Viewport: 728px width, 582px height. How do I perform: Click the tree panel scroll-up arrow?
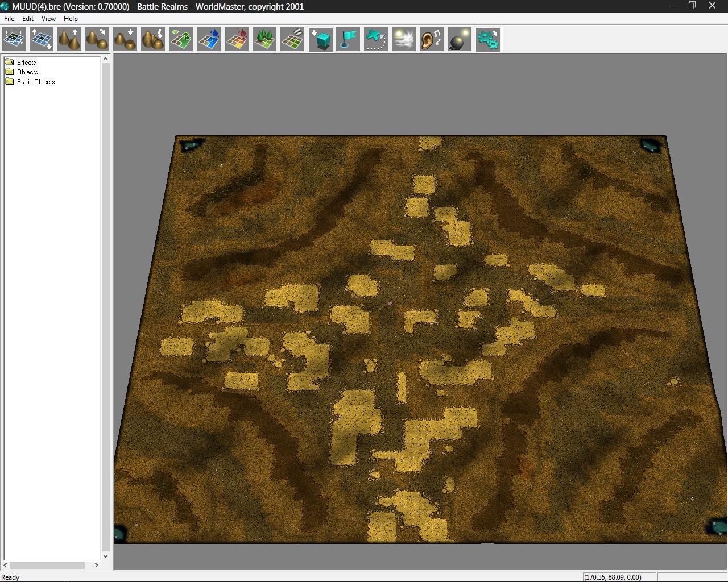[x=105, y=59]
